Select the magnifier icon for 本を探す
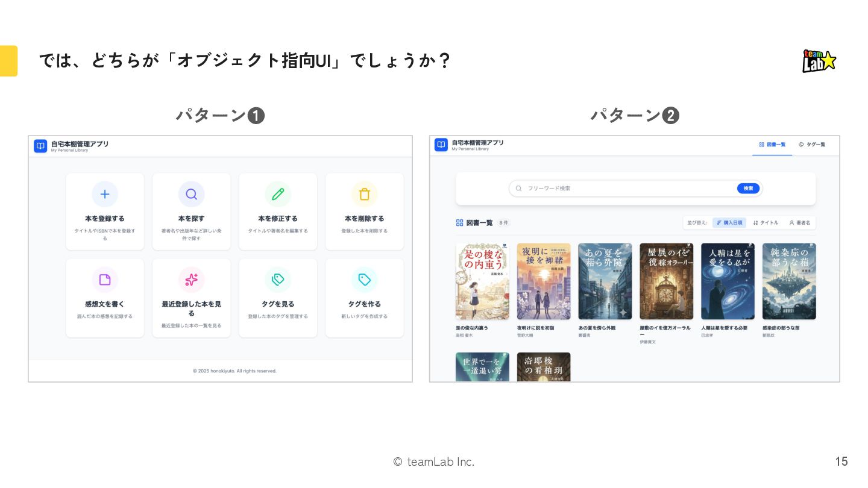 [x=191, y=194]
